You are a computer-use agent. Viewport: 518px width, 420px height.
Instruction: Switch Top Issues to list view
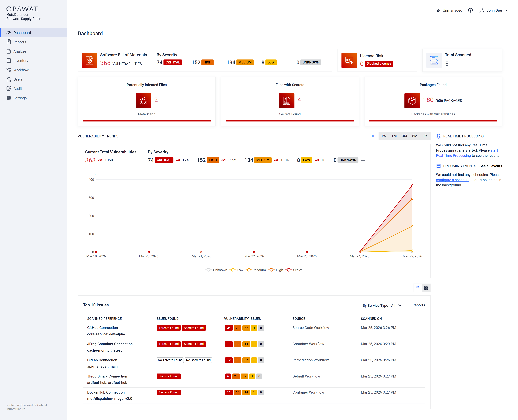click(x=418, y=288)
